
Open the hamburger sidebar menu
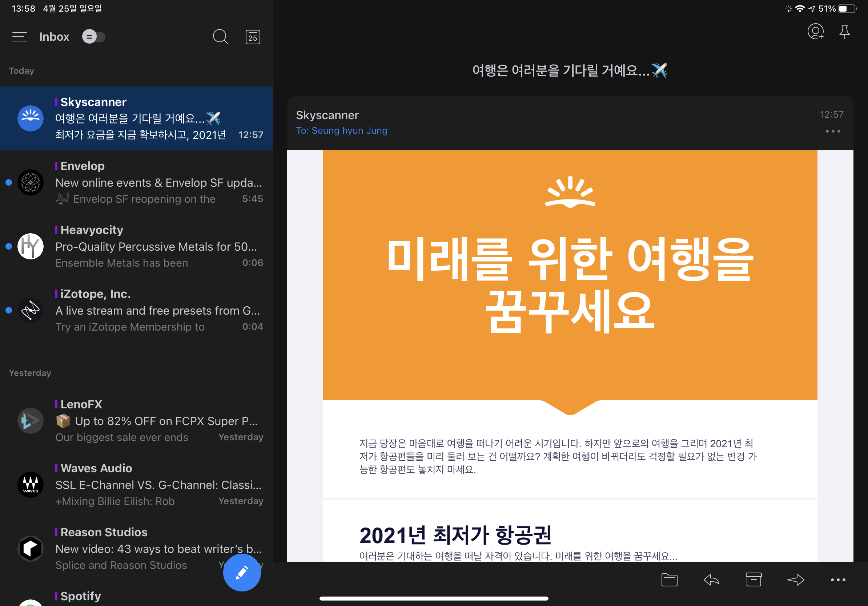(20, 37)
